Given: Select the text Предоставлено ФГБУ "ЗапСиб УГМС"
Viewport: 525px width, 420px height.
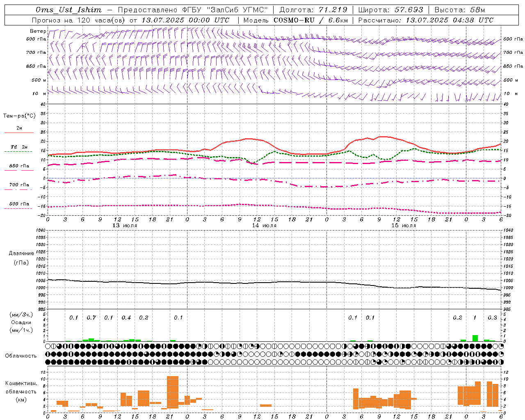Looking at the screenshot, I should 193,10.
